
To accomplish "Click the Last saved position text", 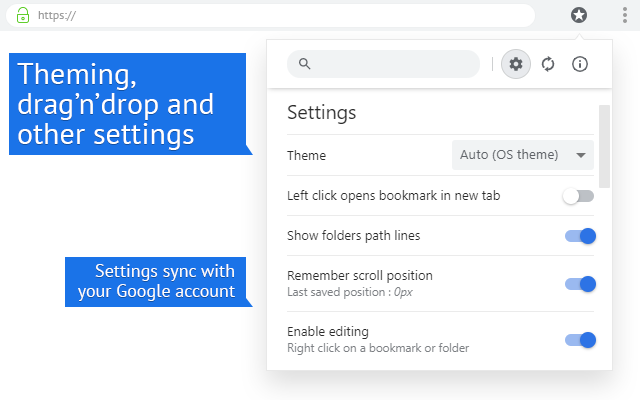I will click(350, 292).
